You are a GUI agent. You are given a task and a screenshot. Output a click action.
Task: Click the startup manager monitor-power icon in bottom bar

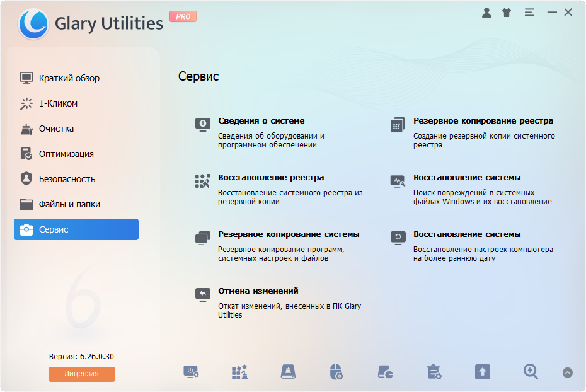pos(191,372)
